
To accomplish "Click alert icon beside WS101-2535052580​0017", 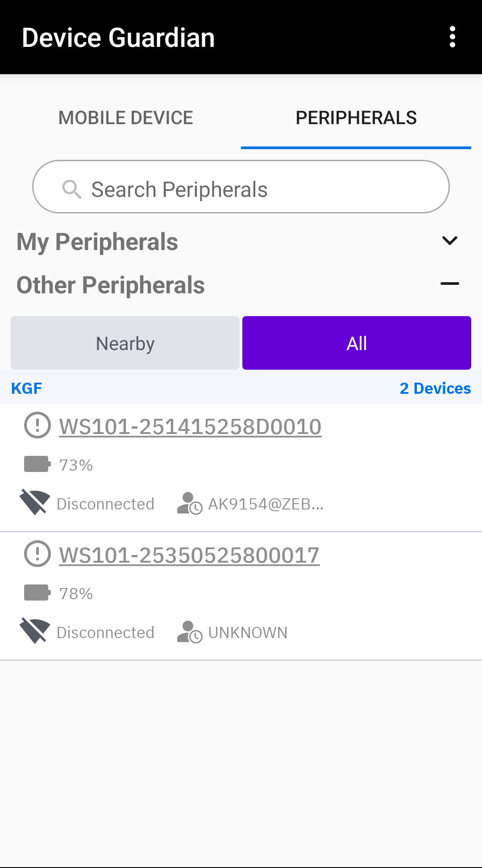I will [37, 554].
